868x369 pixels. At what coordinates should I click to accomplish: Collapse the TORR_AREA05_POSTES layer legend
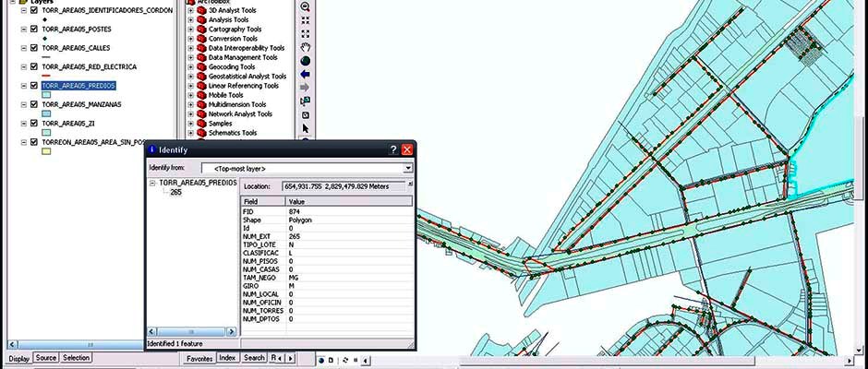pyautogui.click(x=24, y=29)
